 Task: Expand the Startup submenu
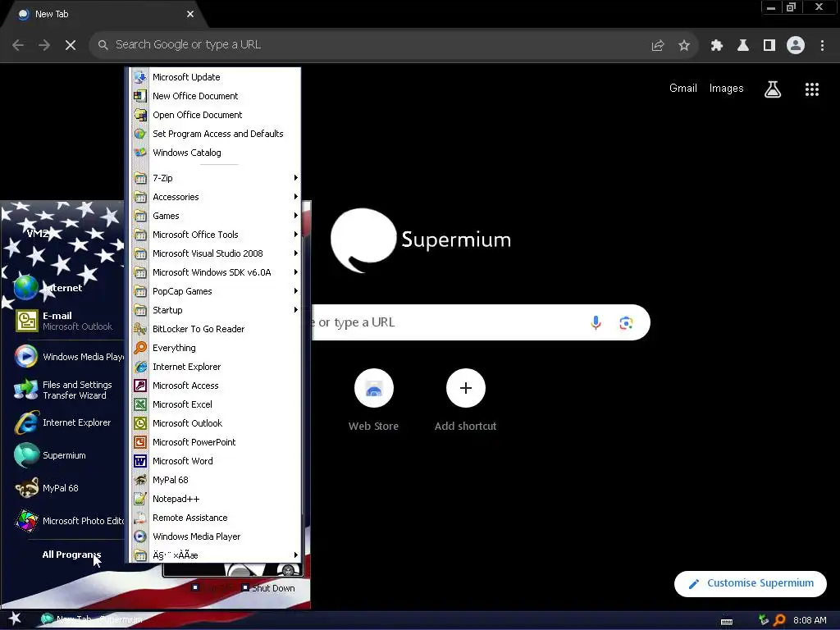click(x=216, y=310)
